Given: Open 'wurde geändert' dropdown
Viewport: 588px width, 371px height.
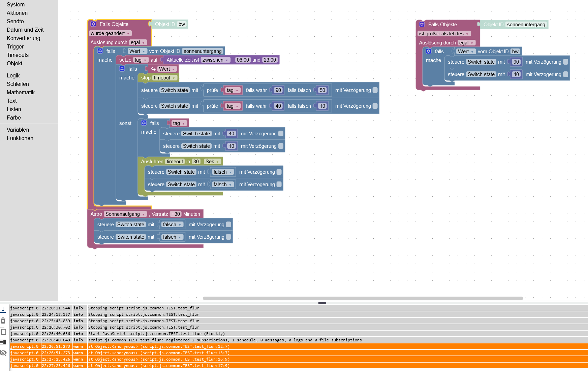Looking at the screenshot, I should pyautogui.click(x=111, y=33).
